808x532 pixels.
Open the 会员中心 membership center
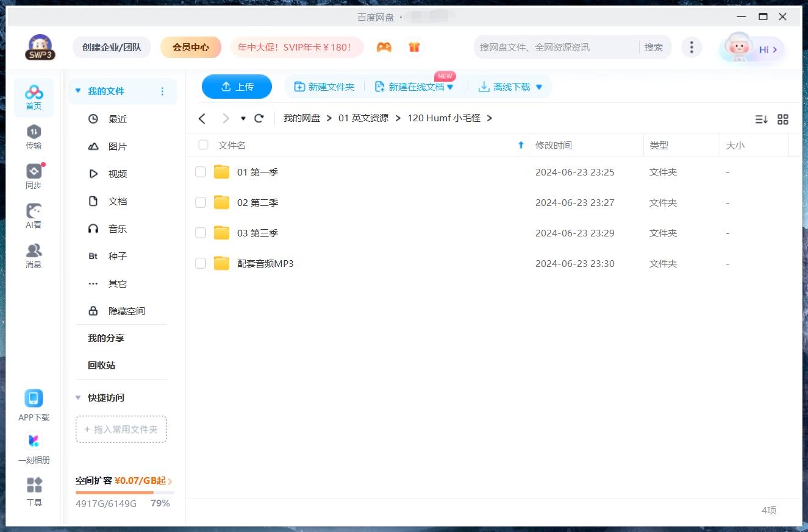(191, 47)
